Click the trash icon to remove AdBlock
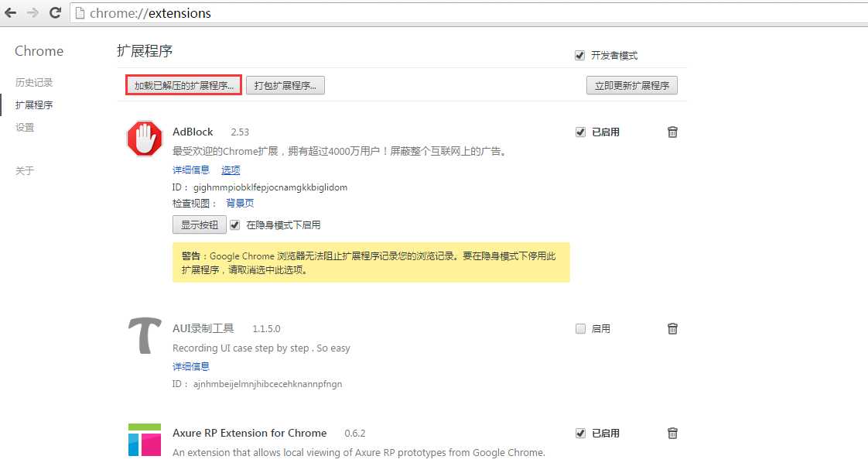The image size is (868, 463). point(672,132)
